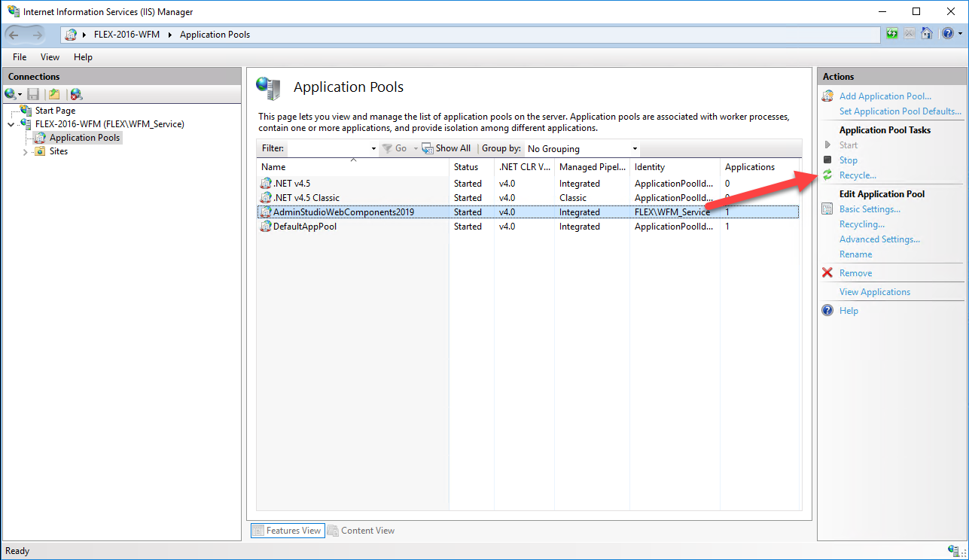Switch to Features View tab
969x560 pixels.
pos(287,530)
